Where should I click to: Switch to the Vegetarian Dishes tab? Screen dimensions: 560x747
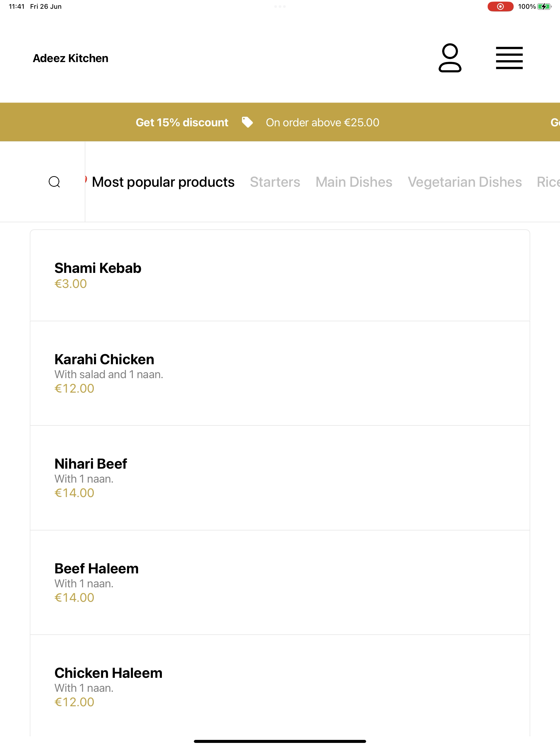tap(465, 182)
